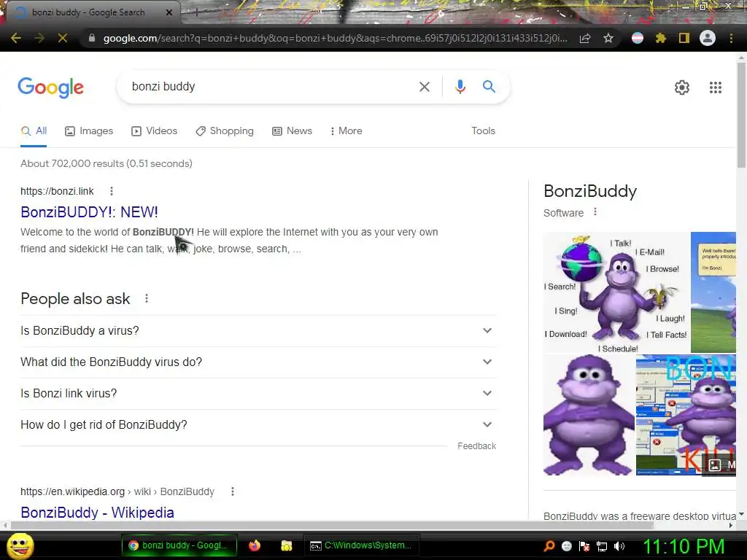This screenshot has height=560, width=747.
Task: Open the Tools options
Action: 483,131
